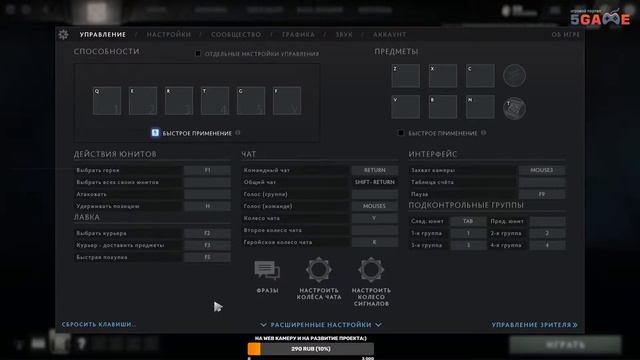Switch to the АККАУНТ tab
The image size is (640, 360).
[x=389, y=35]
